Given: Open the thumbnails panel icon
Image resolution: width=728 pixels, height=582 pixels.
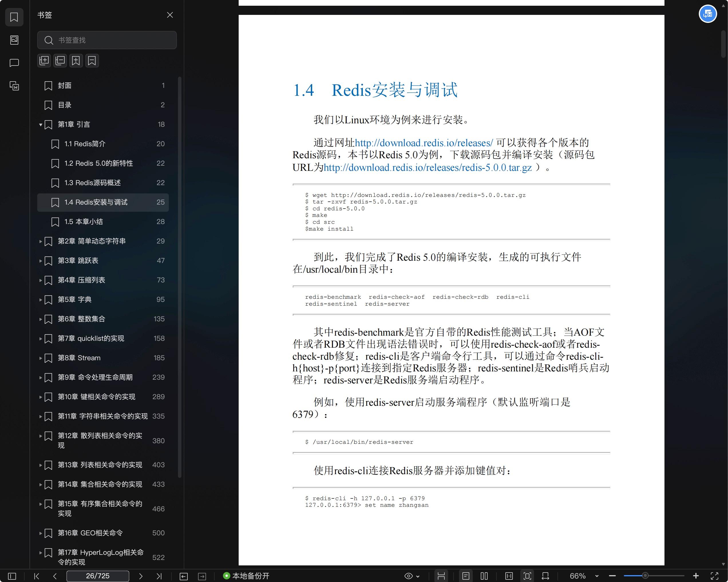Looking at the screenshot, I should [14, 40].
